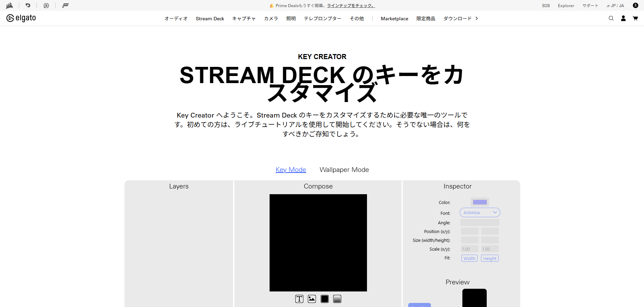Open the 照明 menu
Viewport: 644px width, 307px height.
[x=291, y=19]
